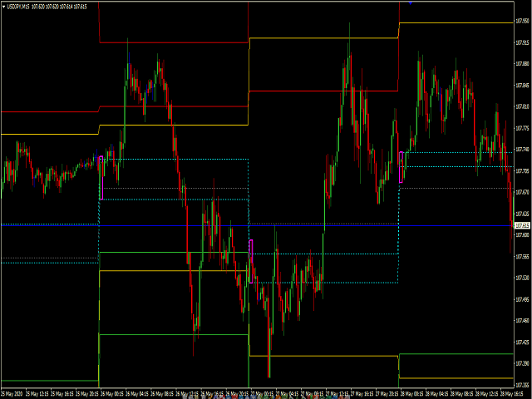Viewport: 532px width, 399px height.
Task: Click the 107.390 price scale label
Action: point(522,363)
